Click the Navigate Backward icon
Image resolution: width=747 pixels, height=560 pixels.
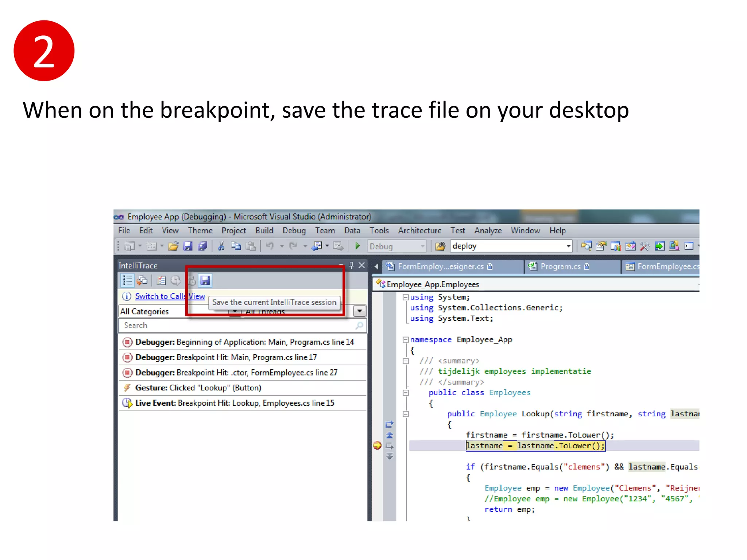click(x=317, y=246)
